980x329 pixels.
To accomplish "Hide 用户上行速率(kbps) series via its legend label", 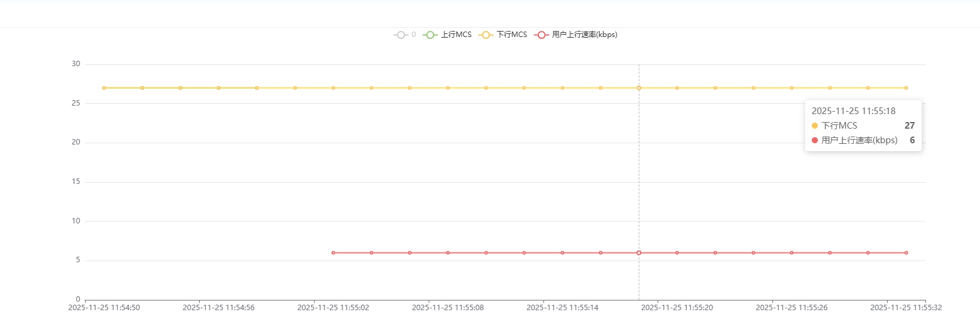I will tap(584, 35).
